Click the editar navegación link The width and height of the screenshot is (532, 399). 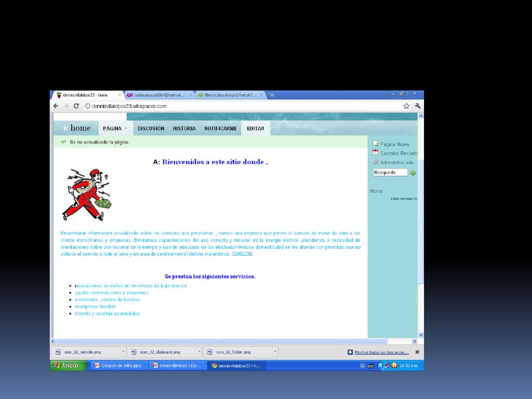click(404, 198)
